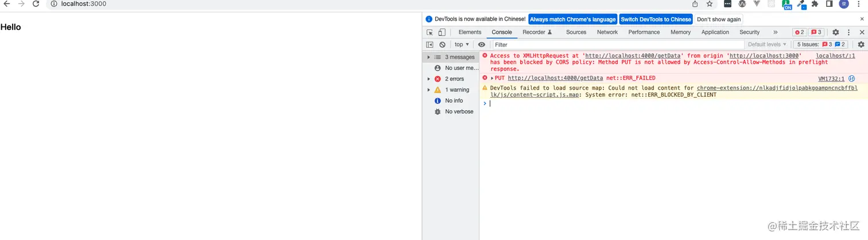Select No verbose filter in the sidebar
This screenshot has width=868, height=240.
coord(451,111)
